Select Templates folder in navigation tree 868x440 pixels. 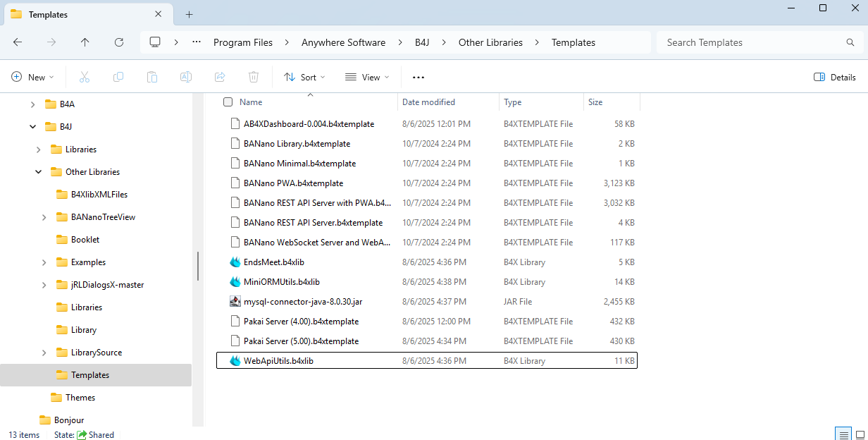[96, 375]
